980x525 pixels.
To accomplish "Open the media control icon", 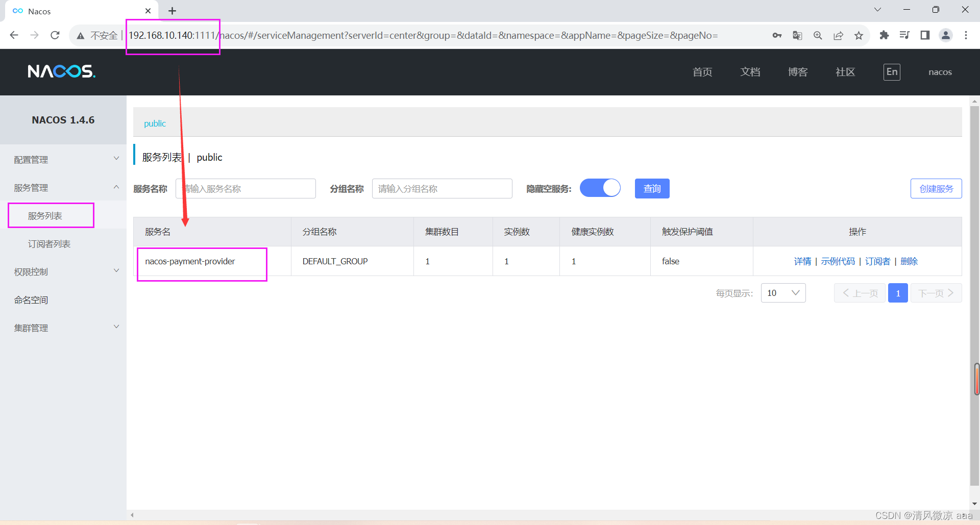I will (x=904, y=35).
